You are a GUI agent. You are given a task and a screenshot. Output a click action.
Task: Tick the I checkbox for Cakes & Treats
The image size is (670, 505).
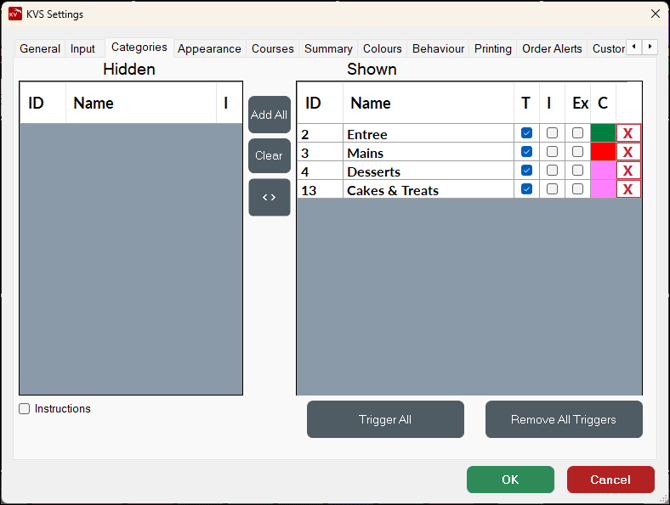pyautogui.click(x=552, y=189)
